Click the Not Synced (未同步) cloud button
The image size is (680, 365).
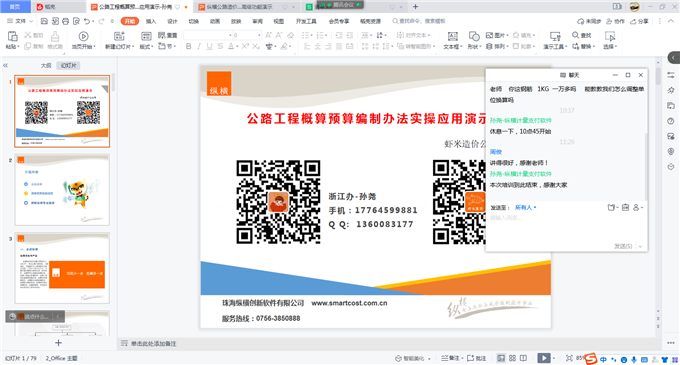coord(589,21)
